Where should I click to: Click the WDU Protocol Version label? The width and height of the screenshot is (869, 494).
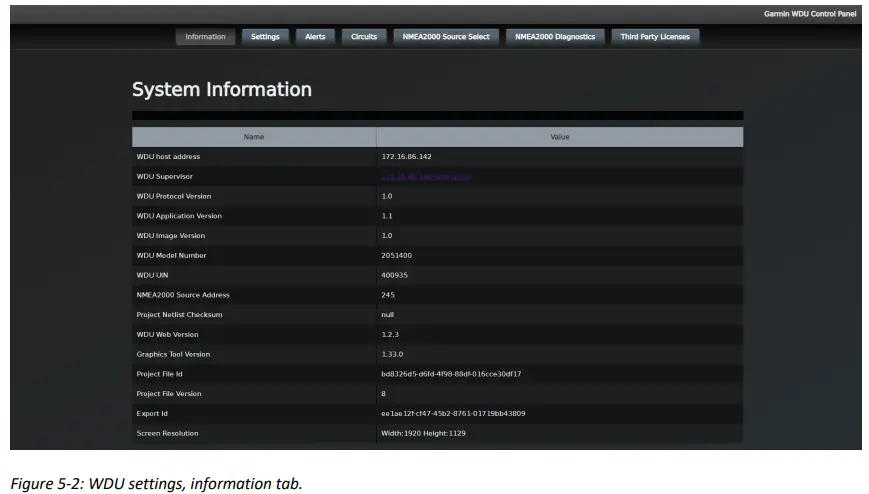click(x=174, y=196)
